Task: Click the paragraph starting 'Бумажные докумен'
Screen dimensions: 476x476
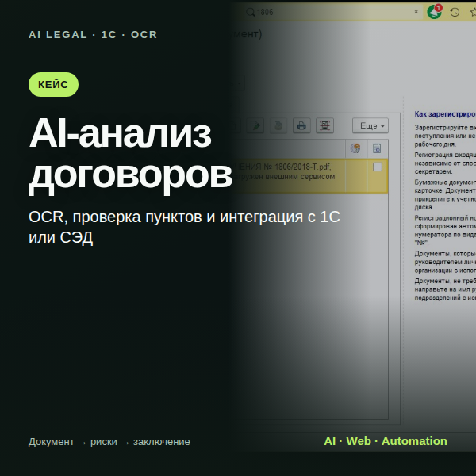Action: [445, 195]
